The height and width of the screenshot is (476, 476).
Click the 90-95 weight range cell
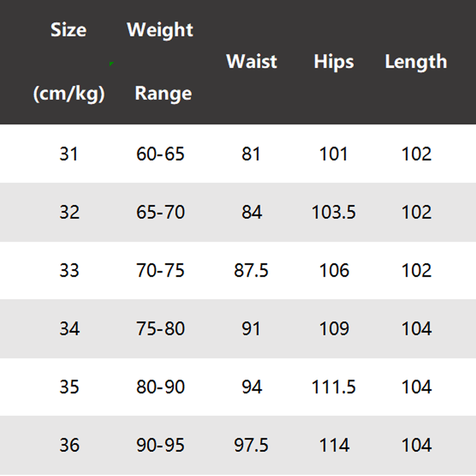(x=161, y=446)
